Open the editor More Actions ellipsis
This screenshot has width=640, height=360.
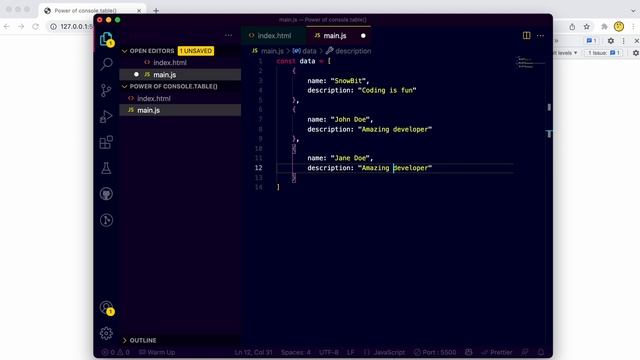[540, 36]
